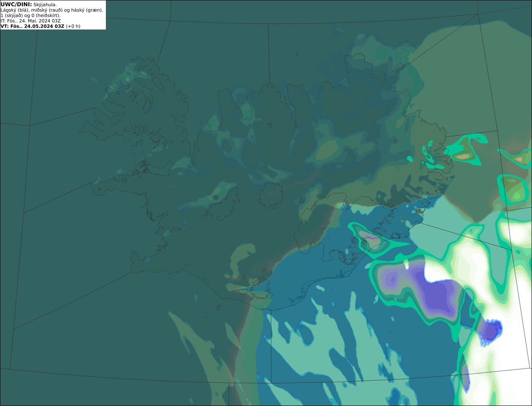This screenshot has width=532, height=406.
Task: Click the "IT: Fös.. 24. Maí. 2024 03Z" line
Action: click(31, 21)
